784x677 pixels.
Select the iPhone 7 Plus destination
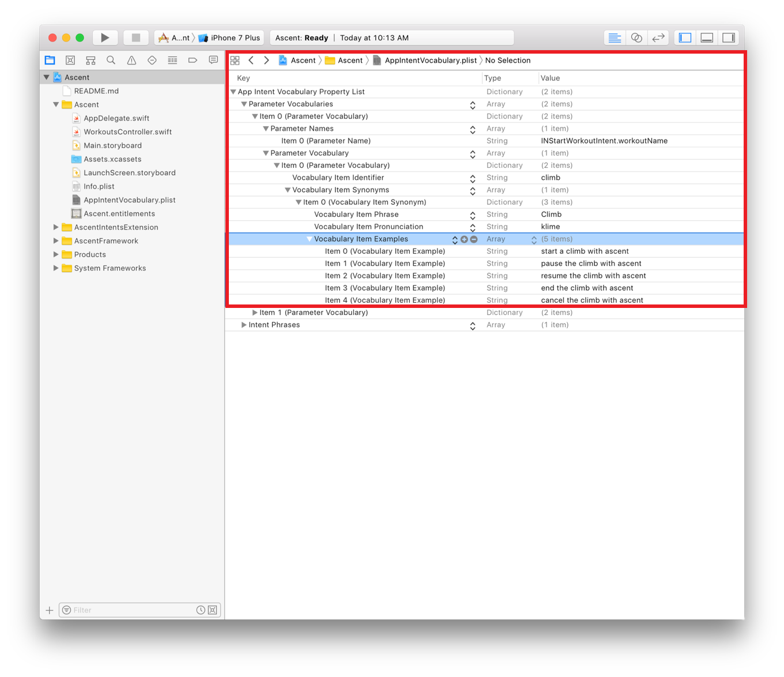(231, 37)
